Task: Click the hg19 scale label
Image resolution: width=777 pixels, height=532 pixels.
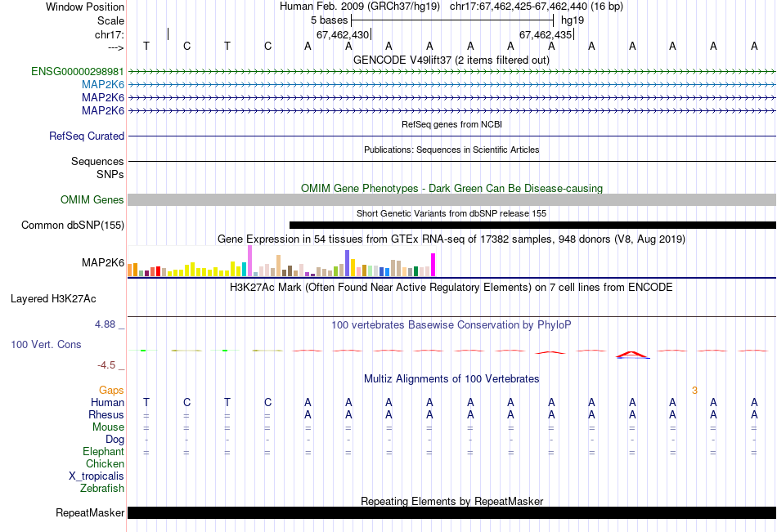Action: [573, 20]
